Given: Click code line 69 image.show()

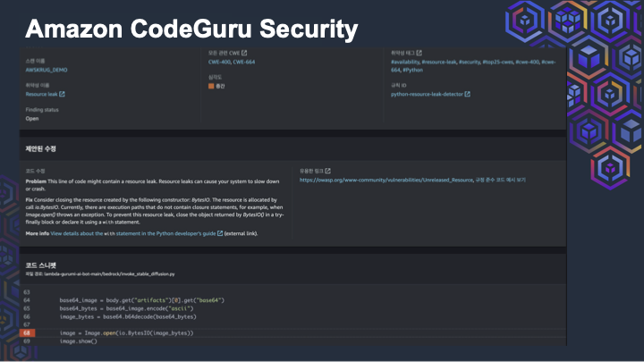Looking at the screenshot, I should tap(78, 341).
